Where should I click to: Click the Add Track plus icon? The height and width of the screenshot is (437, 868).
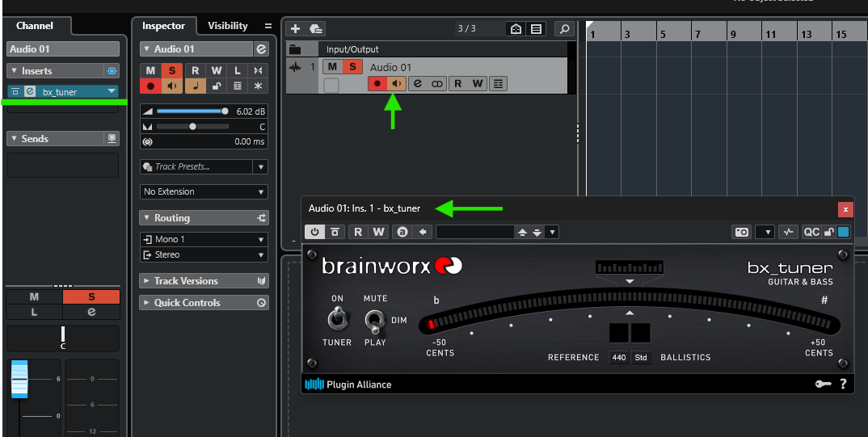(x=296, y=29)
